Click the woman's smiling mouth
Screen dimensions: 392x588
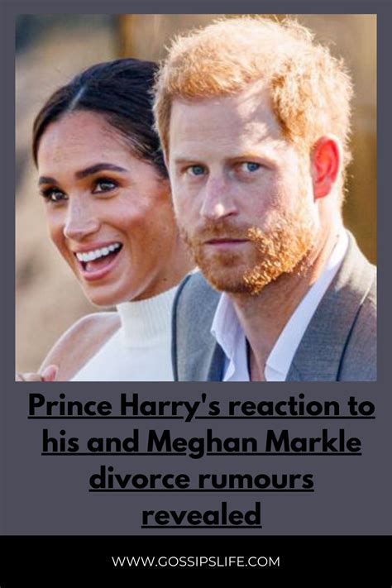tap(99, 259)
